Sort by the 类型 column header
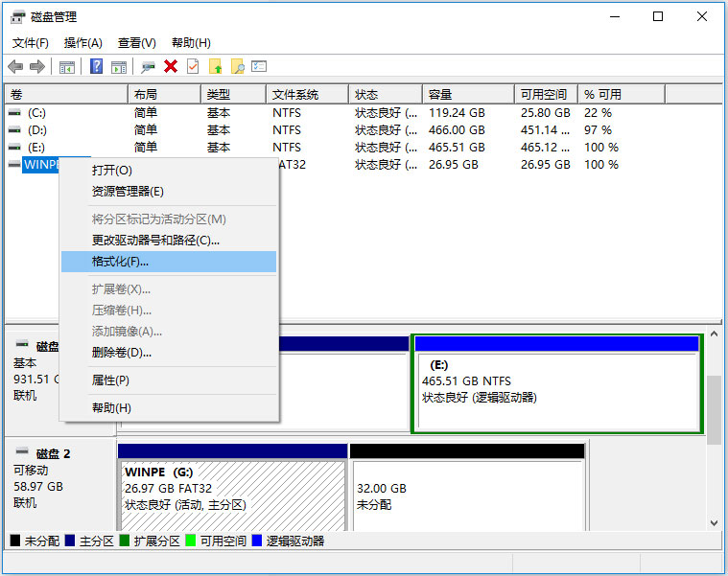Image resolution: width=728 pixels, height=576 pixels. [x=233, y=95]
